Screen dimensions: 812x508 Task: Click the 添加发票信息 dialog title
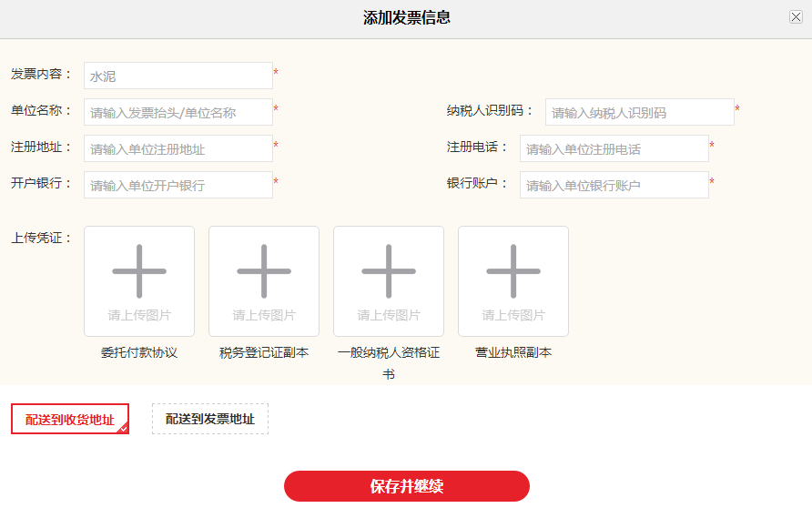pos(406,17)
